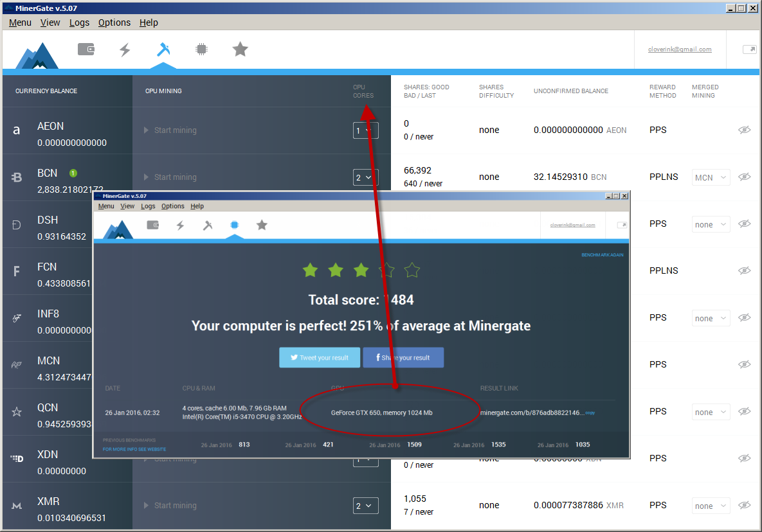The width and height of the screenshot is (762, 532).
Task: Click FCN currency icon
Action: point(17,271)
